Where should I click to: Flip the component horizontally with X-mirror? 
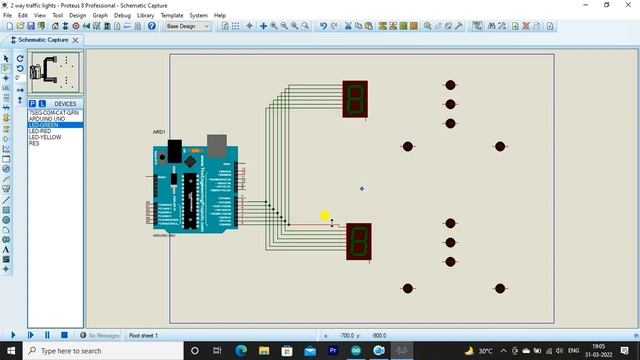20,90
